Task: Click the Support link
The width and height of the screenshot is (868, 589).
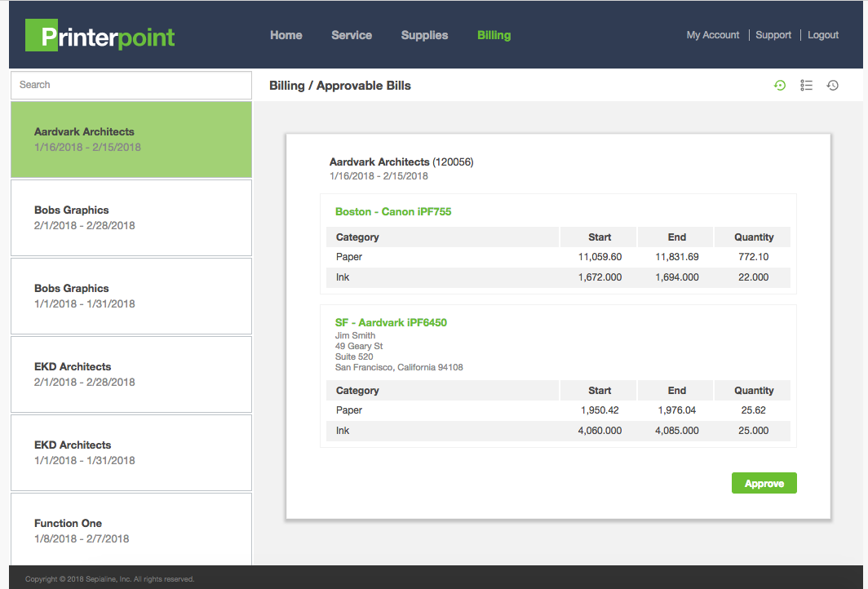Action: pyautogui.click(x=773, y=35)
